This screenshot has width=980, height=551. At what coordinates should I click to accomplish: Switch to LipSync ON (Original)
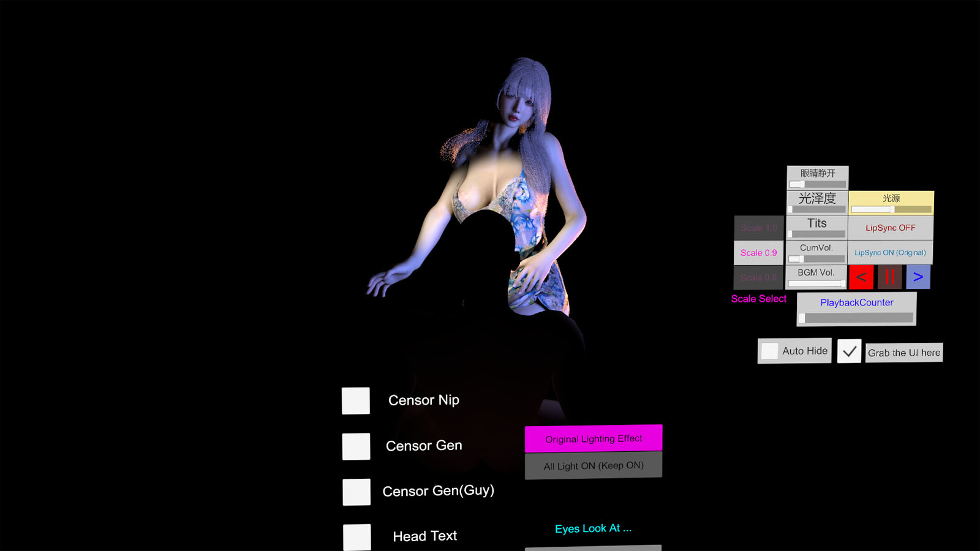[890, 252]
